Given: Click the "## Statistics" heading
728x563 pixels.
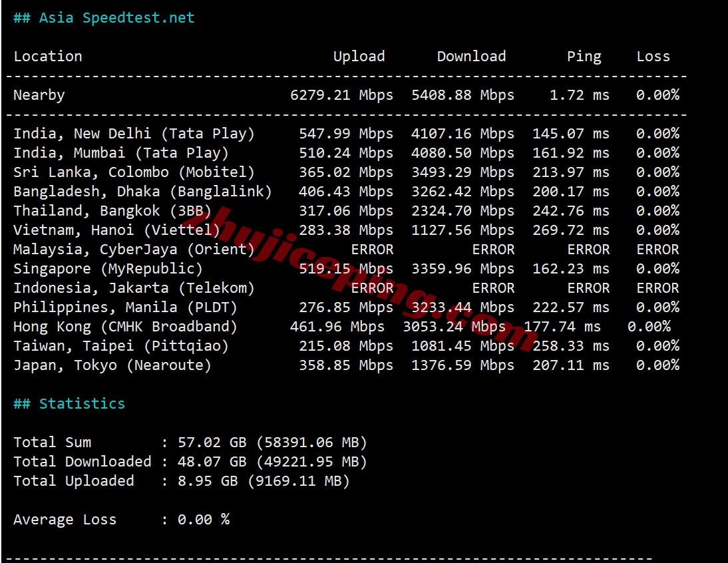Looking at the screenshot, I should [x=69, y=404].
